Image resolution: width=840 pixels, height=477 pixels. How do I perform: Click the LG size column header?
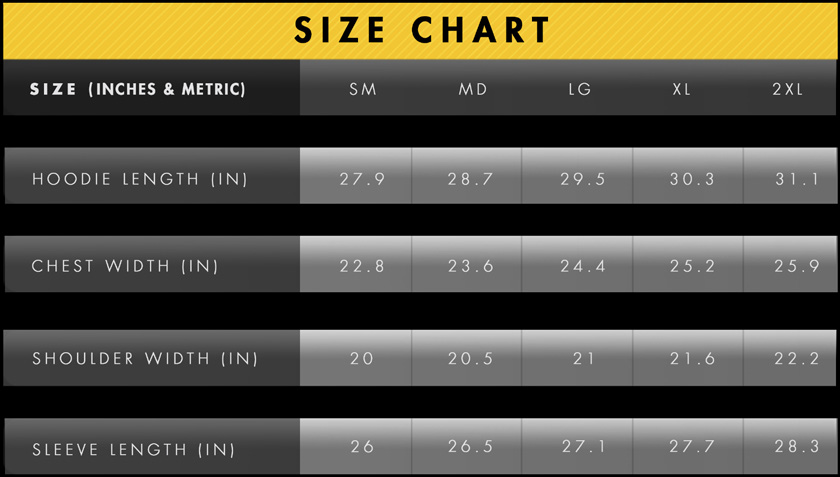[580, 89]
